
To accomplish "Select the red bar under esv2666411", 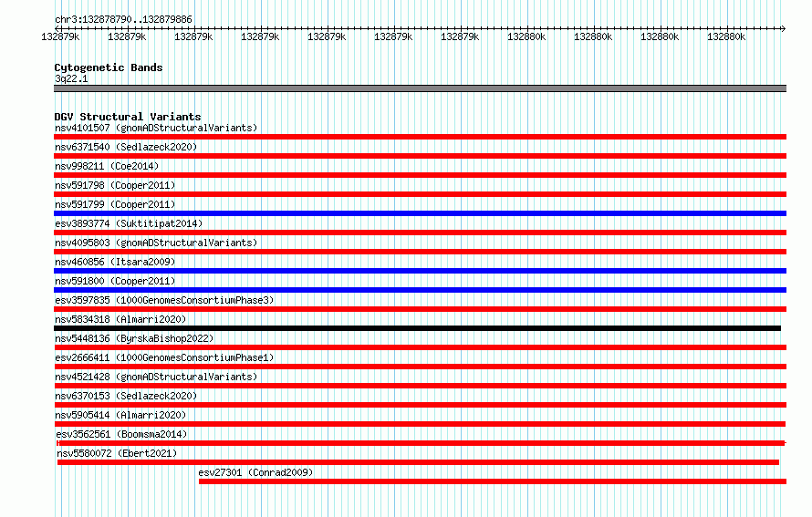I will [x=420, y=367].
